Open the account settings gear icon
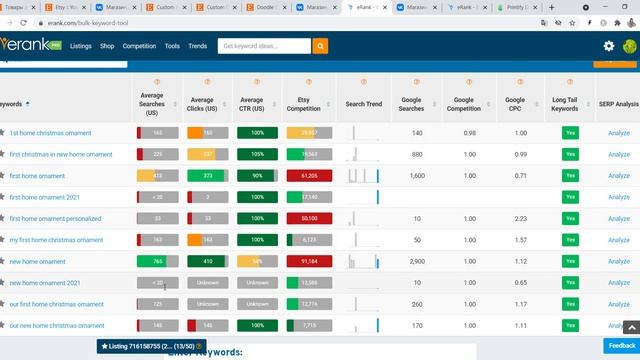The image size is (640, 360). tap(609, 46)
